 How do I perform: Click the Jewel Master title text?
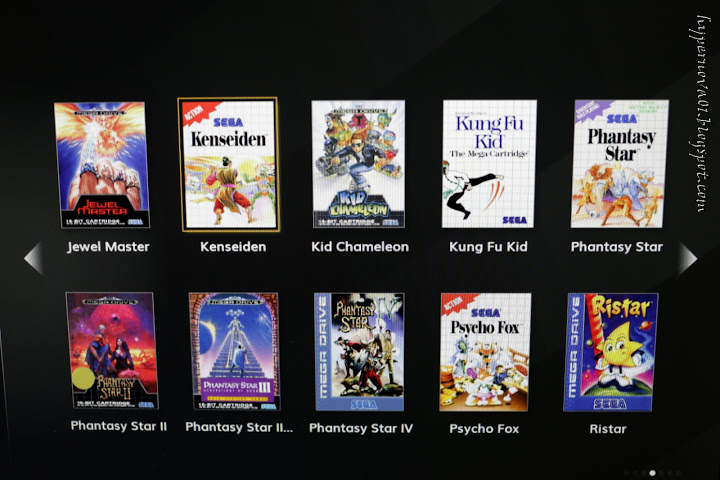tap(108, 247)
